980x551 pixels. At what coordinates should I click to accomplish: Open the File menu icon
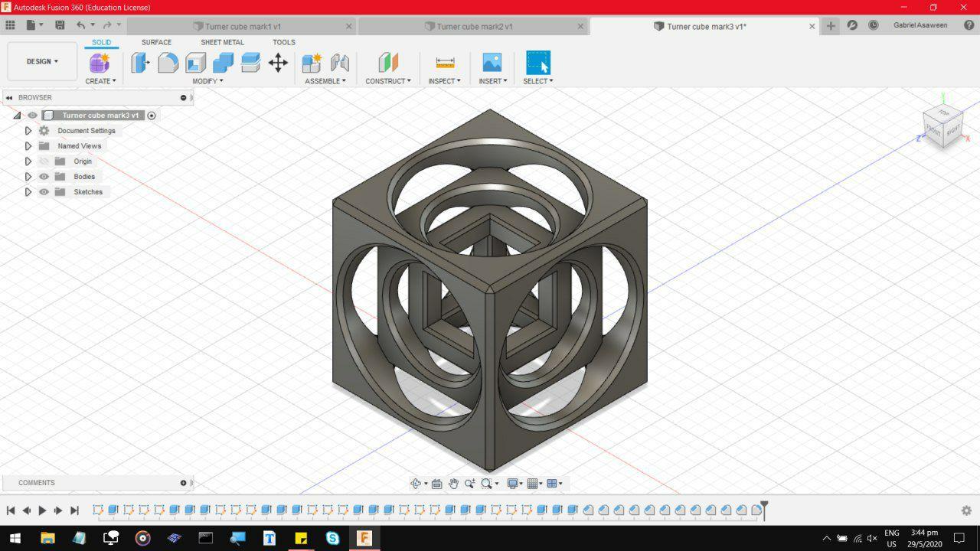34,25
